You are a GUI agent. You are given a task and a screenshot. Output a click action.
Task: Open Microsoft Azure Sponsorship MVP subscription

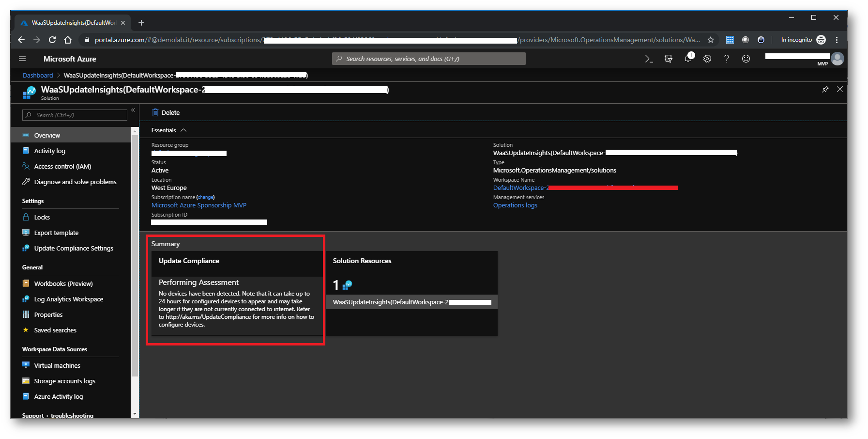click(x=199, y=205)
